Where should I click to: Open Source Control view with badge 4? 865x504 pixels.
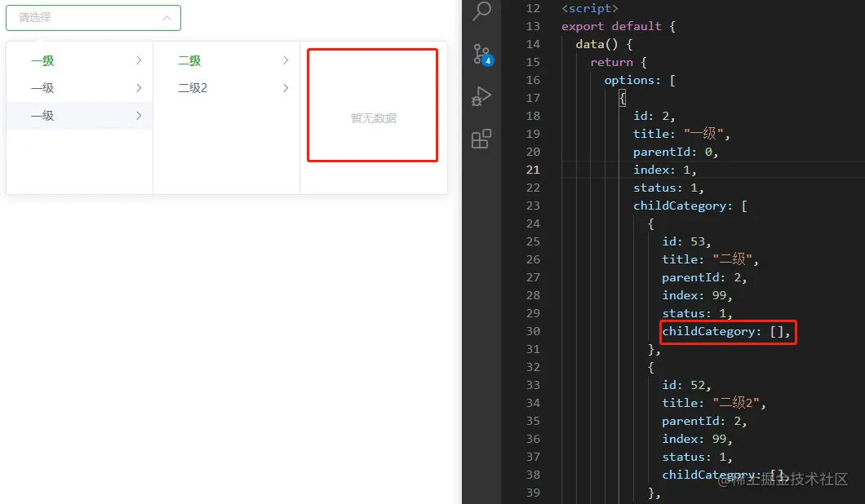coord(482,55)
